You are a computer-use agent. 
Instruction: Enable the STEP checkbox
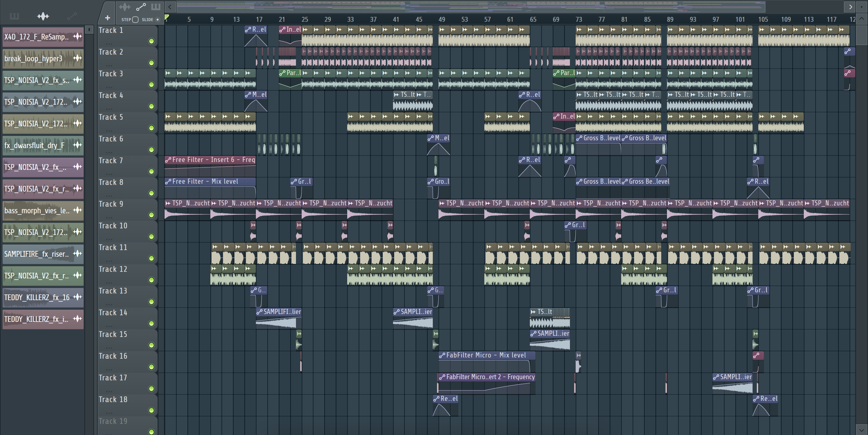point(135,20)
